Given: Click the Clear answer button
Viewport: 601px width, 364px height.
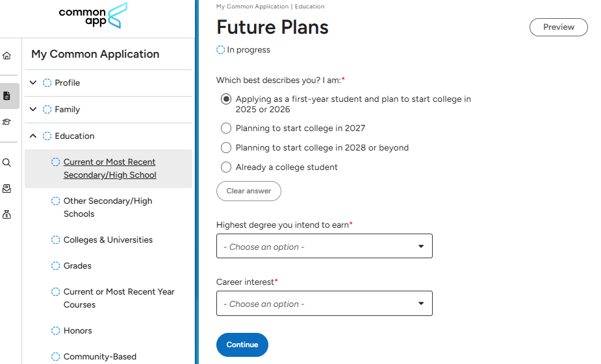Looking at the screenshot, I should coord(248,191).
